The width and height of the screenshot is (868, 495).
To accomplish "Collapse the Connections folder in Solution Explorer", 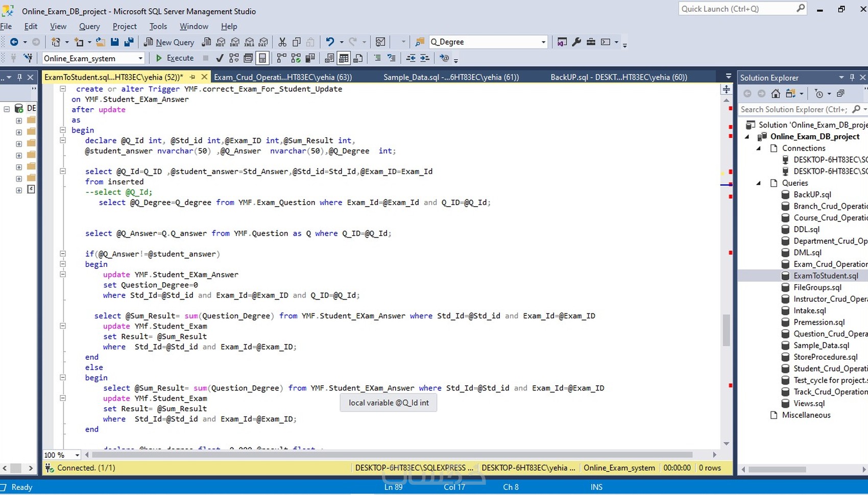I will pyautogui.click(x=759, y=148).
